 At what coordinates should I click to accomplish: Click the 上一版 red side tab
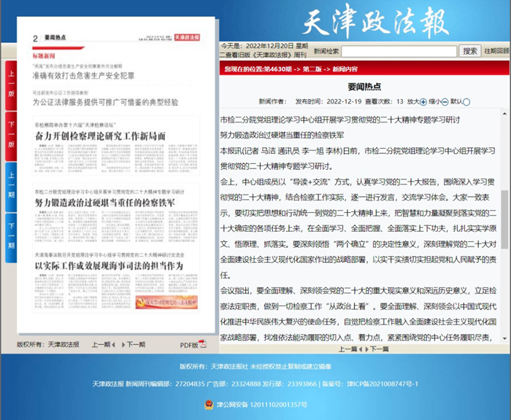click(11, 85)
